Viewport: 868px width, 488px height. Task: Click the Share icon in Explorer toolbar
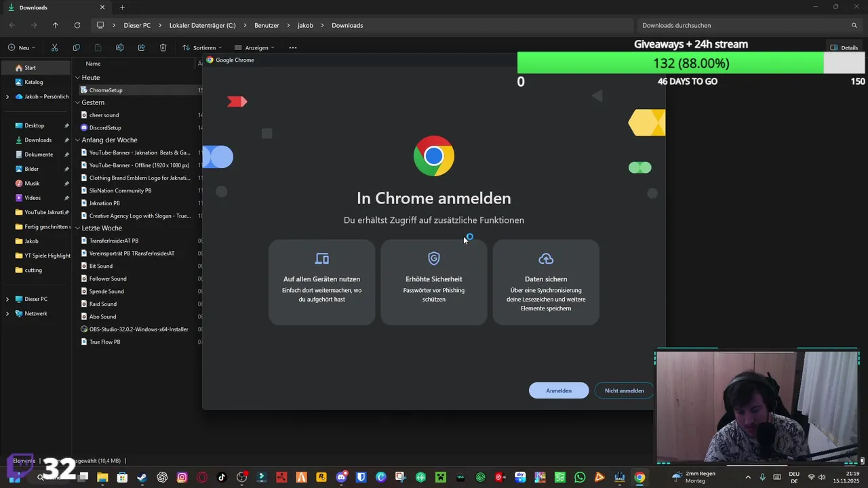(x=141, y=47)
